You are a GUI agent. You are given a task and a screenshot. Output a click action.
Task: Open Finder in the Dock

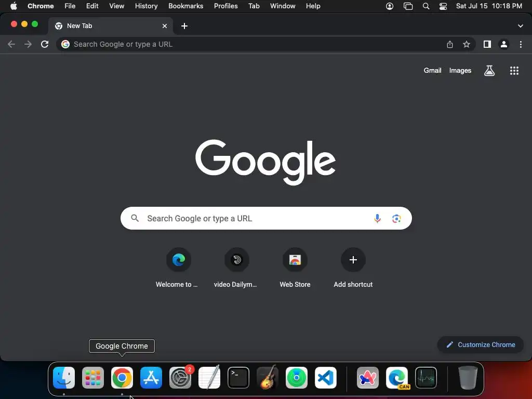click(64, 378)
